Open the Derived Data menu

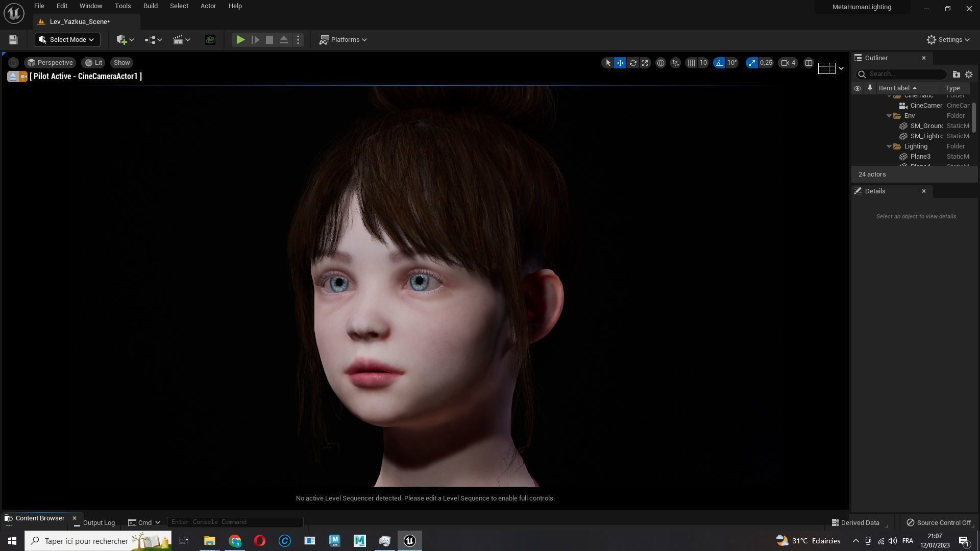click(855, 523)
